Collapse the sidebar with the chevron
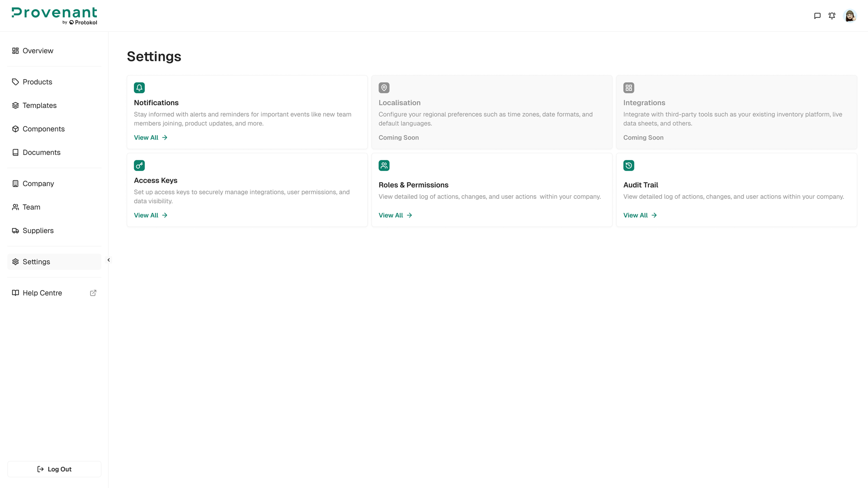This screenshot has width=868, height=488. click(x=108, y=260)
